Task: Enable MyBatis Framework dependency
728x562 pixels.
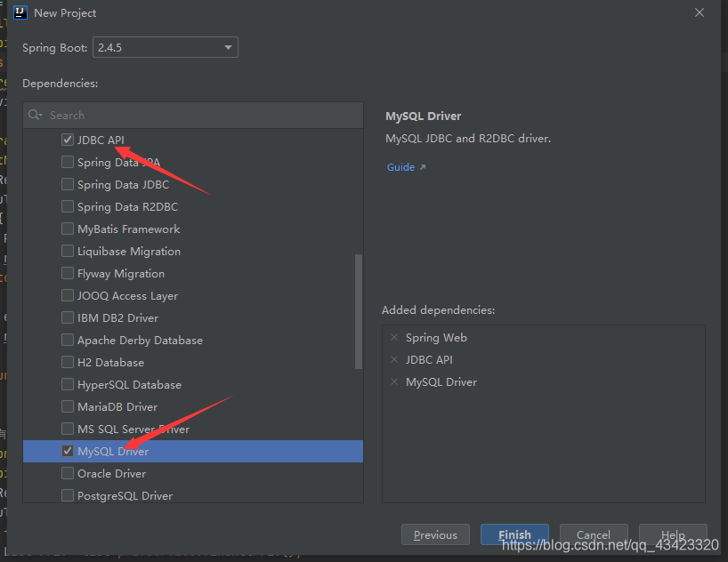Action: pos(68,229)
